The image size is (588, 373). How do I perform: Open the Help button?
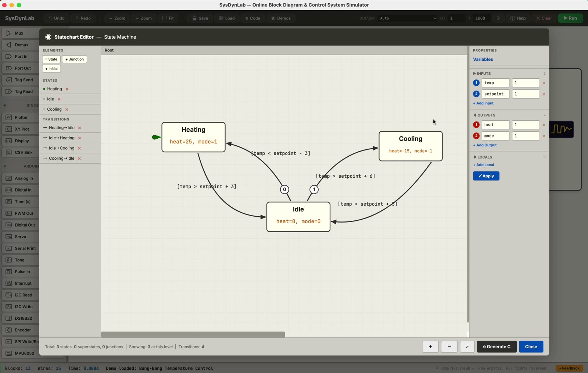pyautogui.click(x=518, y=18)
